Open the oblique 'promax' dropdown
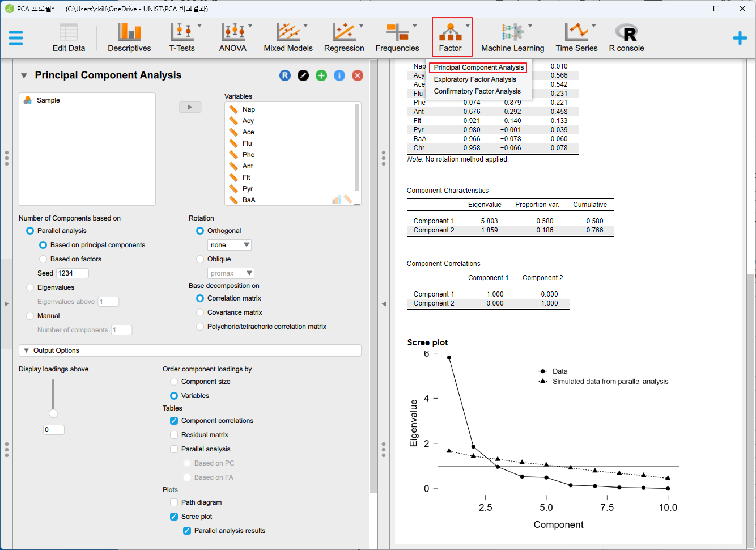This screenshot has height=550, width=756. (231, 273)
